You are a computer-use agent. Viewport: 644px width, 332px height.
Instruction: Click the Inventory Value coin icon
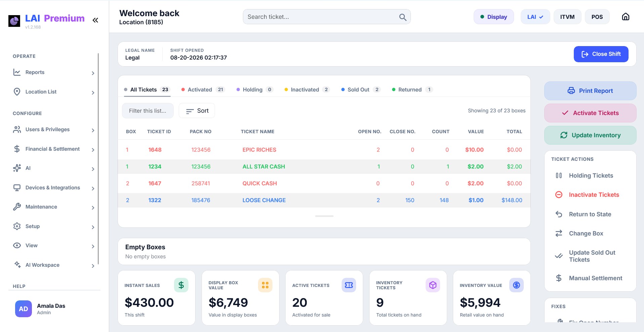coord(516,285)
